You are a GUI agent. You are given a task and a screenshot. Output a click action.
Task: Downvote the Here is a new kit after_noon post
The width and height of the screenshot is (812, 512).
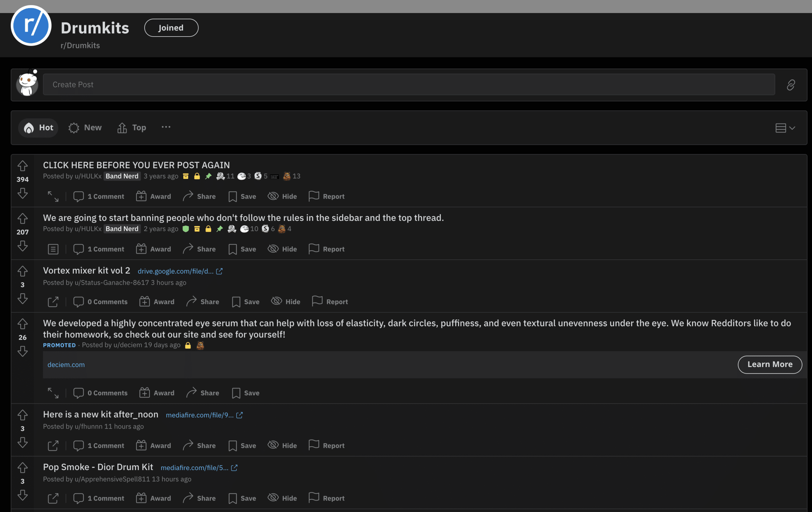click(x=23, y=442)
